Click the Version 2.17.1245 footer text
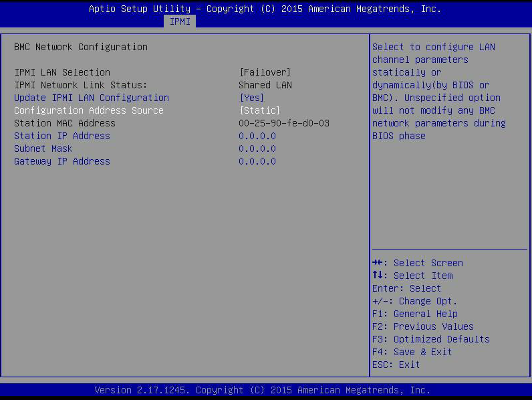This screenshot has height=400, width=532. 262,390
